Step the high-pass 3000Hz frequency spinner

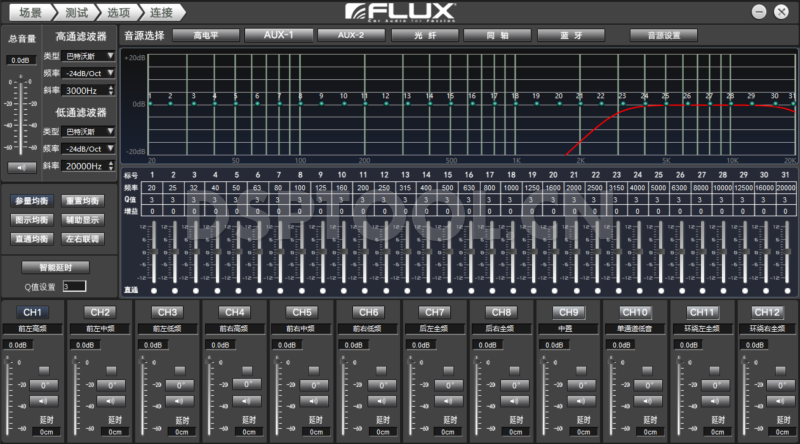point(111,90)
